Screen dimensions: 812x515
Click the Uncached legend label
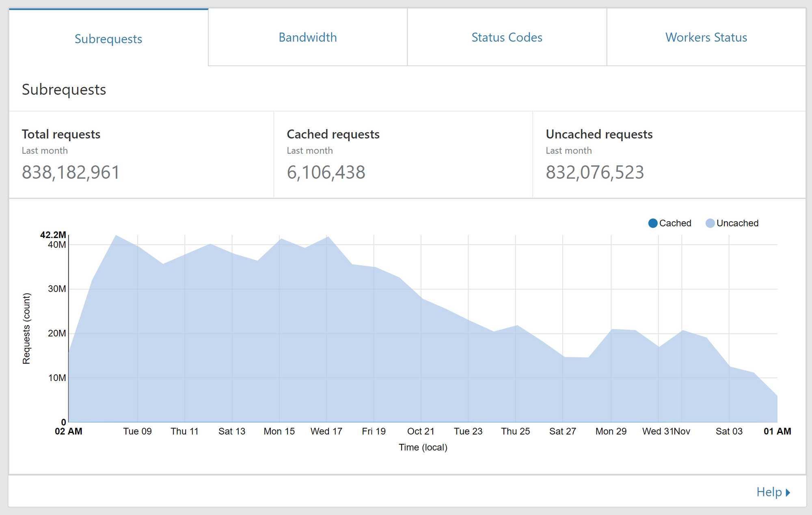[x=737, y=223]
